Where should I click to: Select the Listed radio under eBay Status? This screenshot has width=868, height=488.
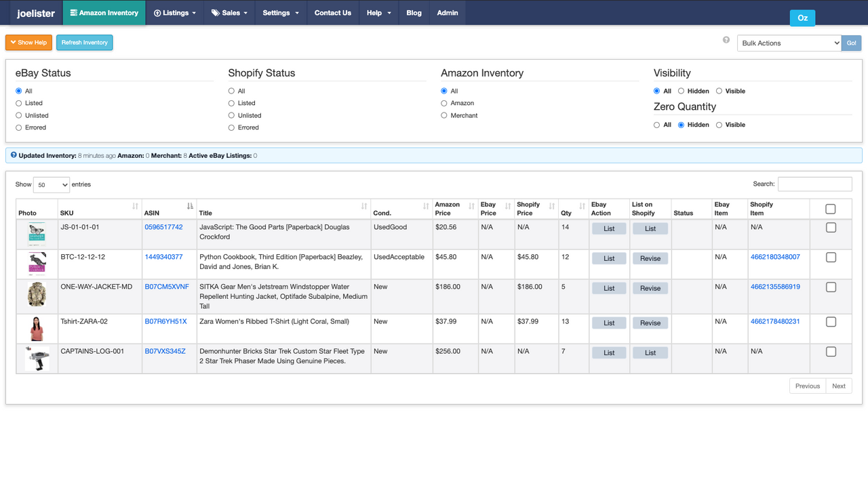coord(18,103)
